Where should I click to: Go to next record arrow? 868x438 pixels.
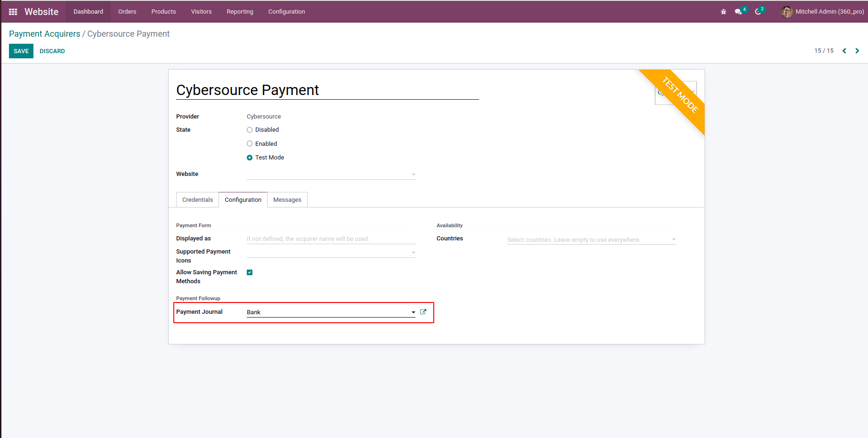tap(857, 51)
